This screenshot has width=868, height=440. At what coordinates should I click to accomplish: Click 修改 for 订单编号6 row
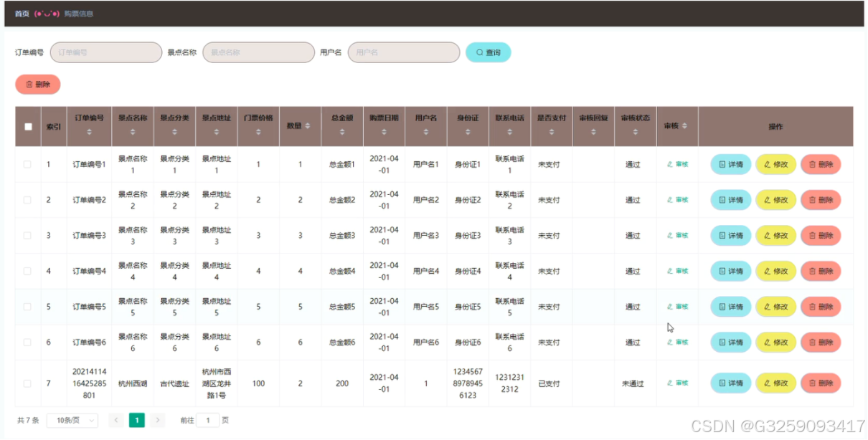(775, 342)
